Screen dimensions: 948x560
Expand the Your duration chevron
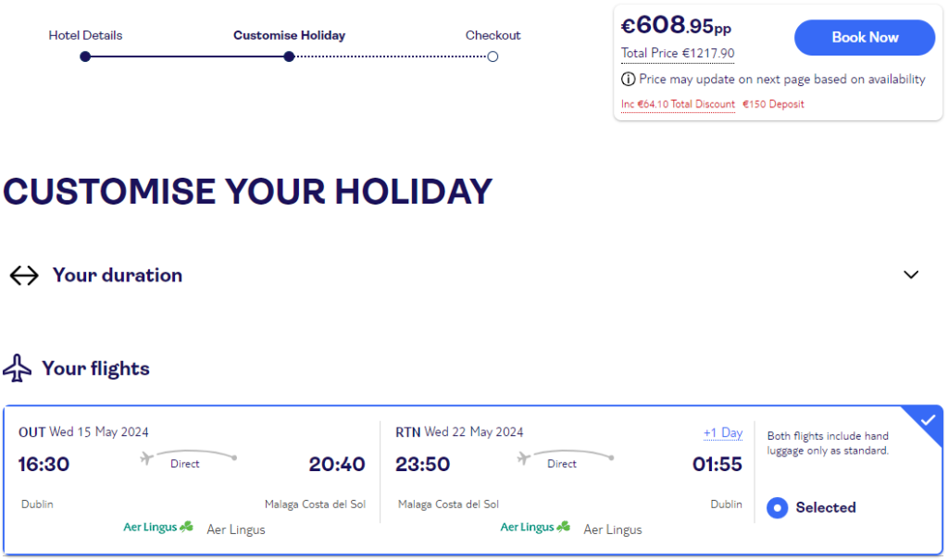911,275
